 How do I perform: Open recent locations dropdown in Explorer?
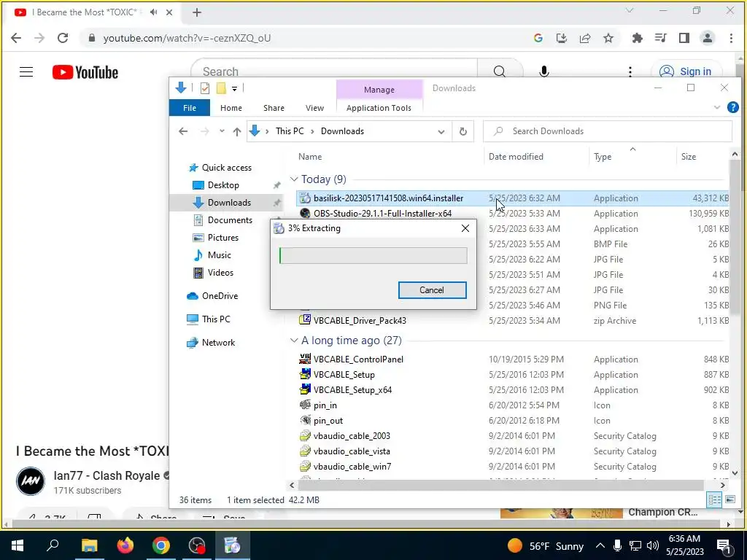point(222,131)
